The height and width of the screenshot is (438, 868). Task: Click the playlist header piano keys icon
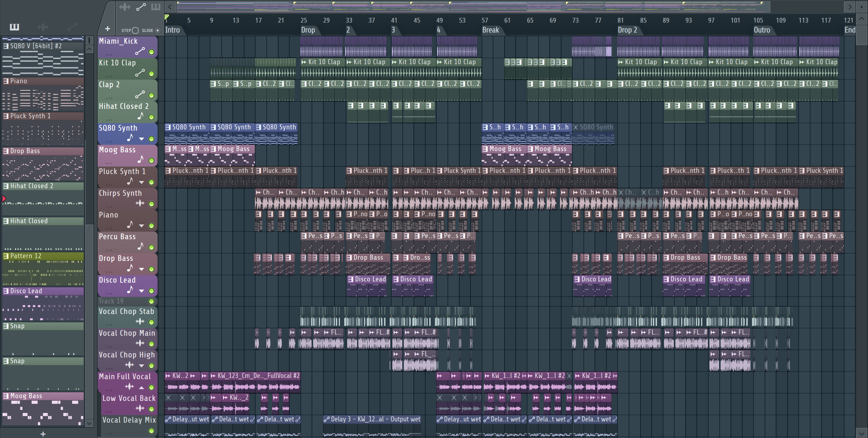[156, 7]
